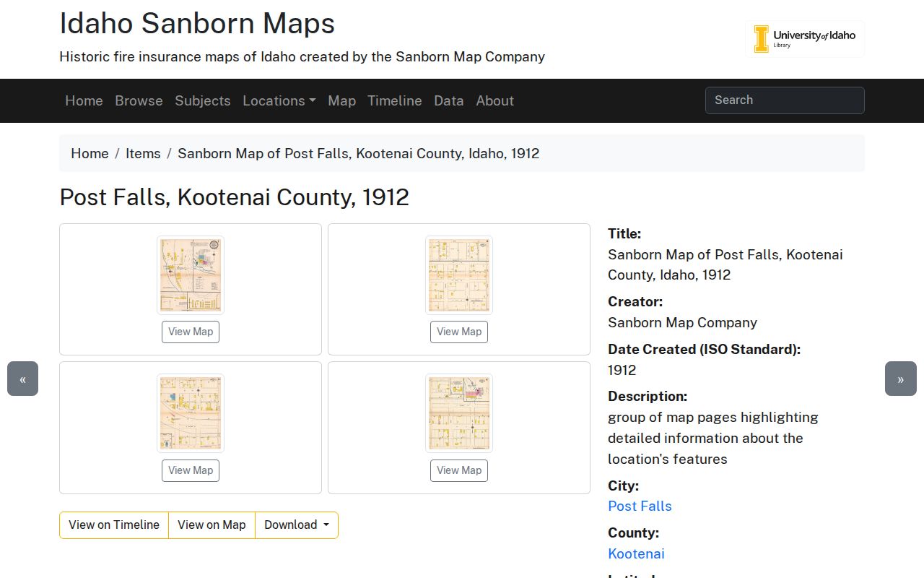Click View on Timeline button
The height and width of the screenshot is (578, 924).
point(114,525)
